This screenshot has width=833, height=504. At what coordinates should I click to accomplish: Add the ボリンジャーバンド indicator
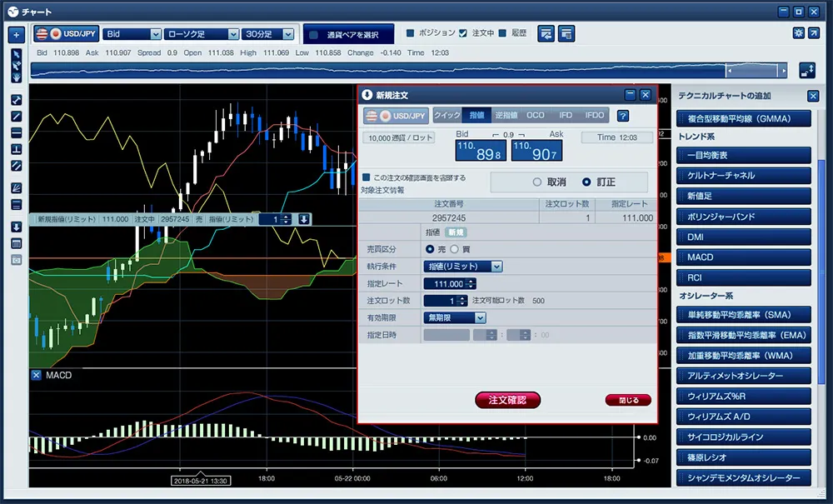click(x=743, y=217)
